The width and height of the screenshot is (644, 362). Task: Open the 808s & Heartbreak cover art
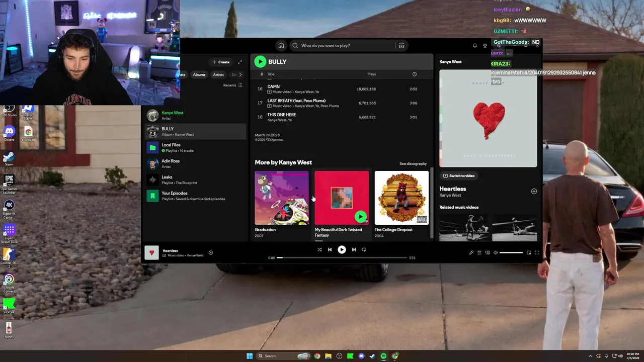pyautogui.click(x=488, y=118)
